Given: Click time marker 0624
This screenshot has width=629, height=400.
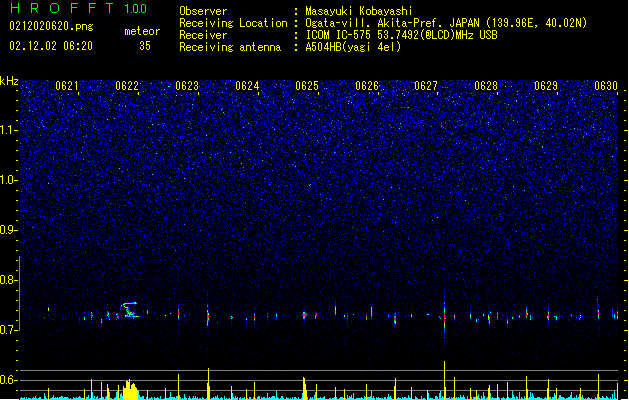Looking at the screenshot, I should 247,86.
